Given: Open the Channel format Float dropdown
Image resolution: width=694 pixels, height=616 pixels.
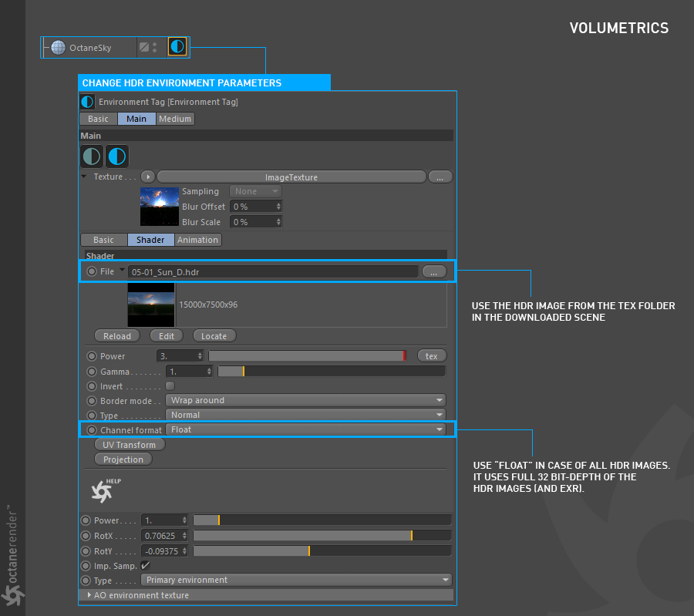Looking at the screenshot, I should tap(305, 429).
